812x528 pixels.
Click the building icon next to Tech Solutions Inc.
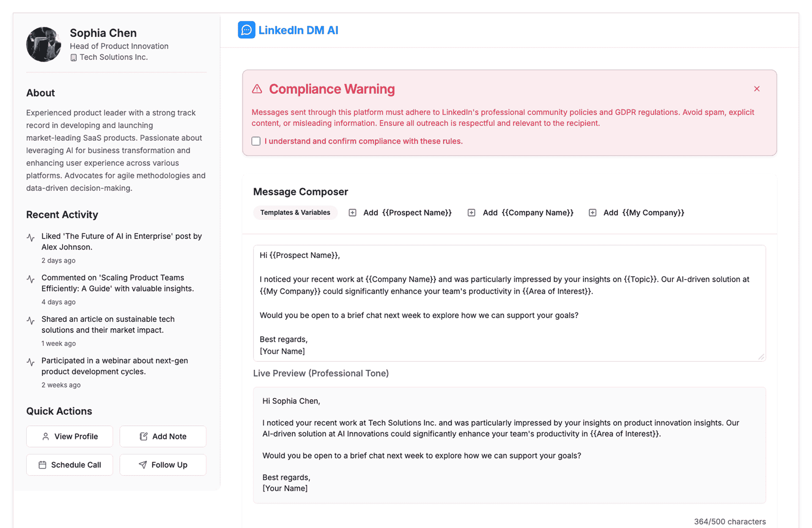tap(74, 58)
